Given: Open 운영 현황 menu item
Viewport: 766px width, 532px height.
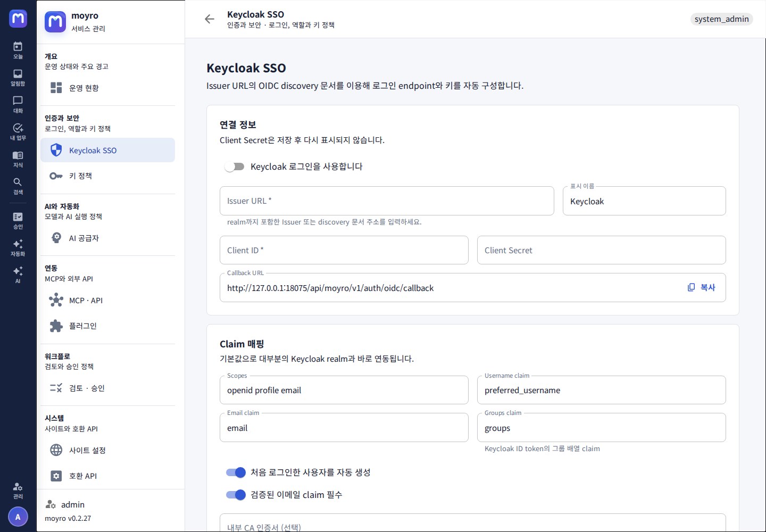Looking at the screenshot, I should 107,88.
